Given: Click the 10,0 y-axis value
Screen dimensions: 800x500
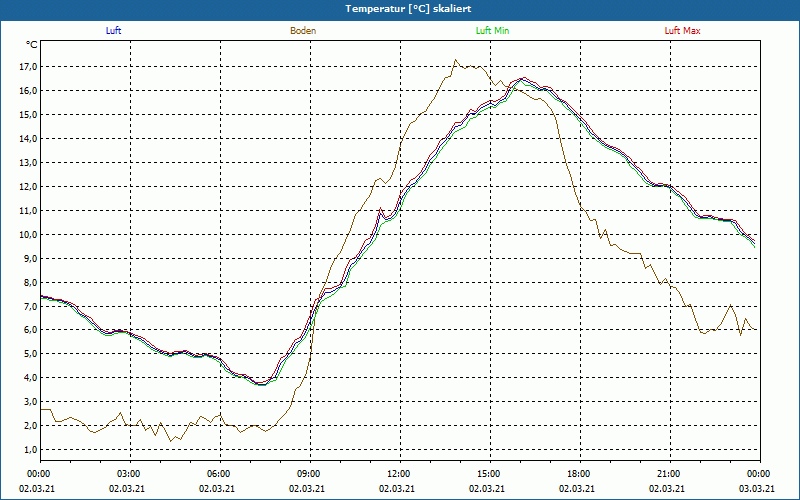Looking at the screenshot, I should 29,235.
